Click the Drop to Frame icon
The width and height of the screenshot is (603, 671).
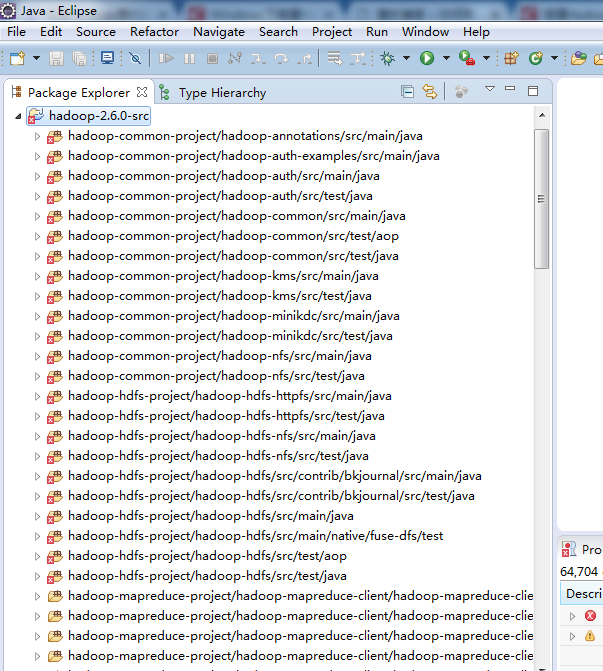pyautogui.click(x=335, y=58)
